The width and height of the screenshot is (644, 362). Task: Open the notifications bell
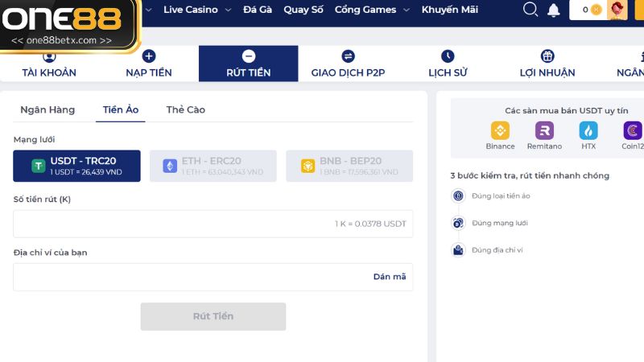[x=554, y=10]
